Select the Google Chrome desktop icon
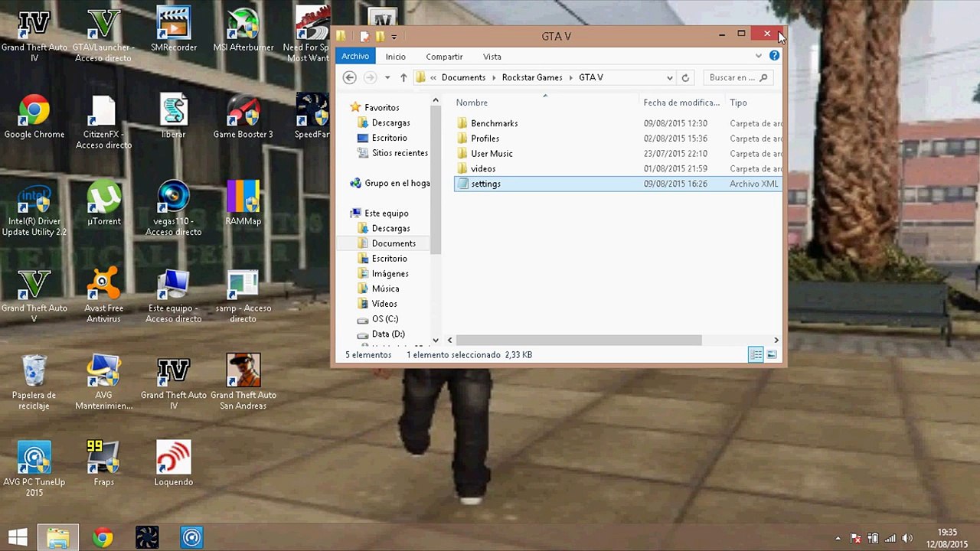 coord(34,117)
